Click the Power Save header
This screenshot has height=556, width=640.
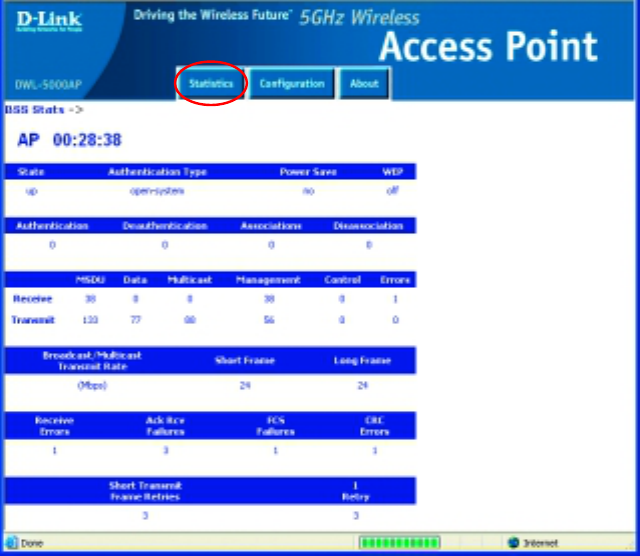308,172
